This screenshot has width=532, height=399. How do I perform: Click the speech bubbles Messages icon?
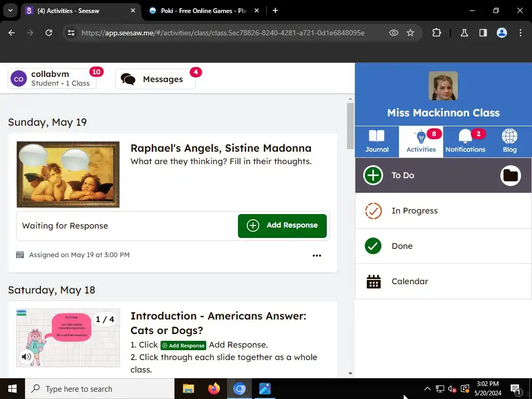(128, 79)
